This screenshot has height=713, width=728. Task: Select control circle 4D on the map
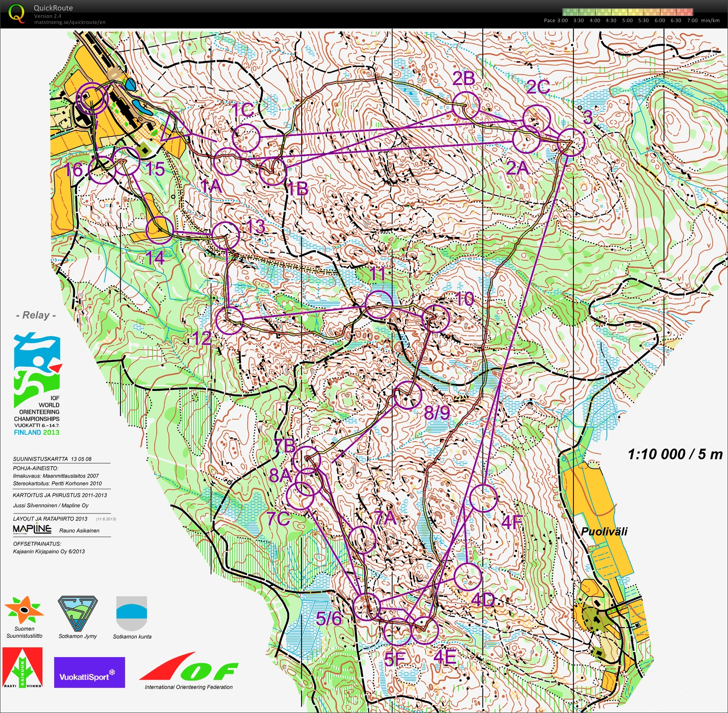[x=468, y=577]
